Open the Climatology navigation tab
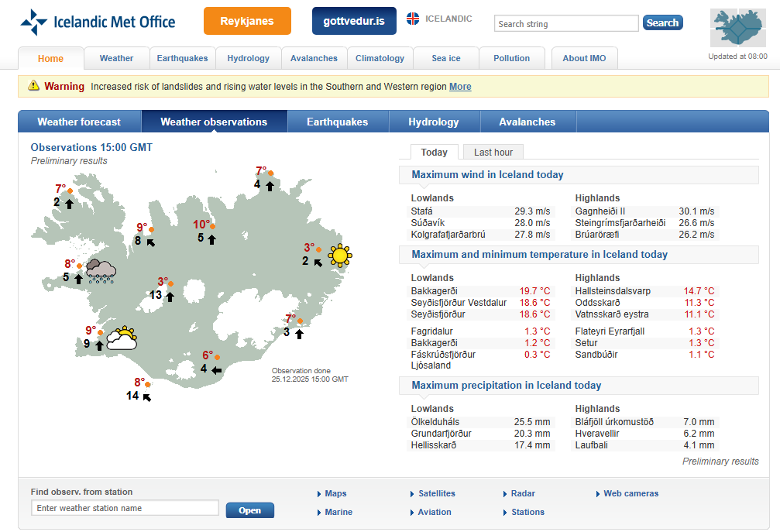Image resolution: width=780 pixels, height=532 pixels. point(380,58)
